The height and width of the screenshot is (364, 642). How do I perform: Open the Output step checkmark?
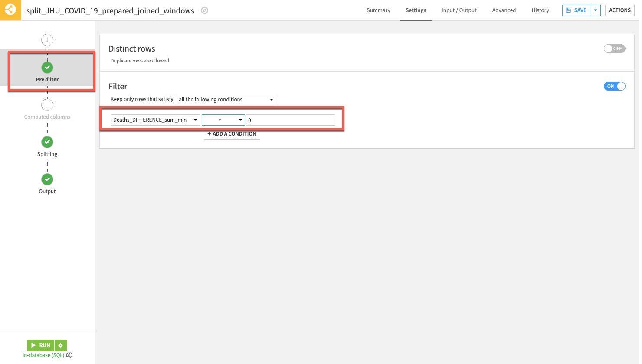(47, 179)
